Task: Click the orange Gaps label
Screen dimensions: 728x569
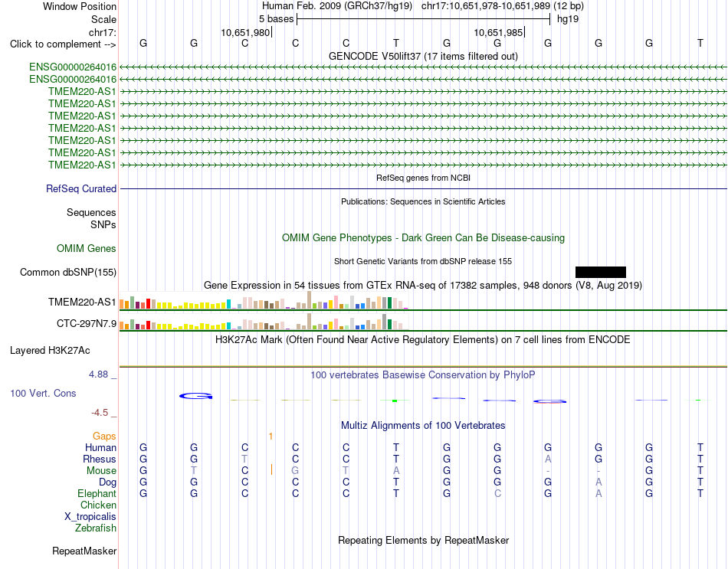Action: pyautogui.click(x=104, y=436)
